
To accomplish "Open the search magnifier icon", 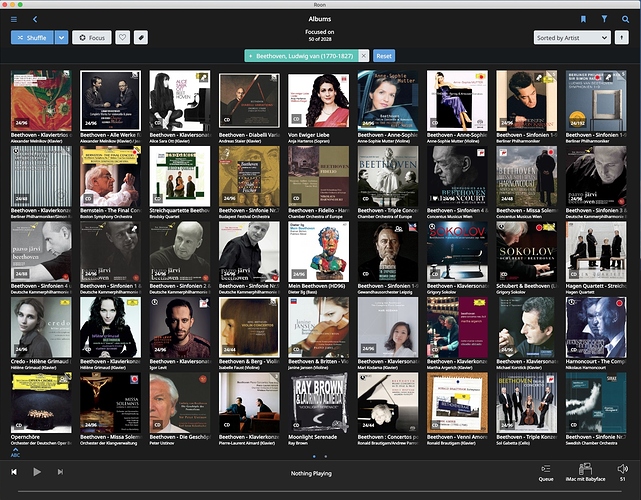I will click(625, 19).
